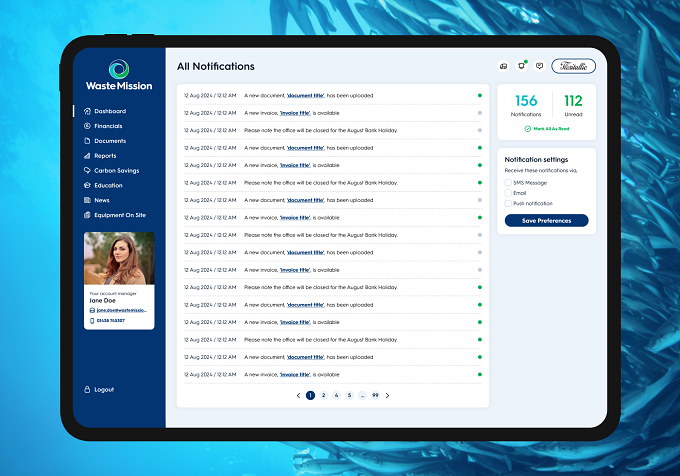Click the Notification settings heading
The image size is (680, 476).
tap(536, 160)
